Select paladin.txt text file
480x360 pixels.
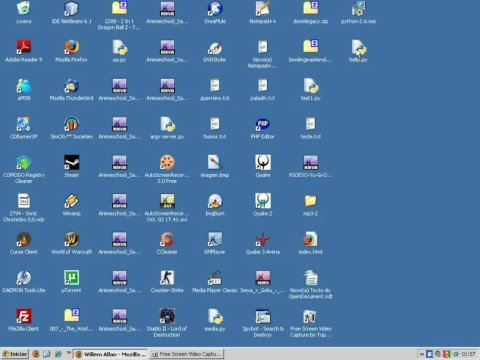(x=263, y=89)
